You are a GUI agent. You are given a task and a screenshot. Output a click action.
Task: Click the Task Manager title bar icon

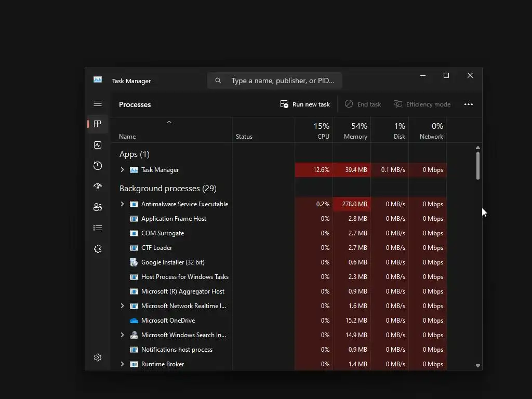tap(98, 79)
